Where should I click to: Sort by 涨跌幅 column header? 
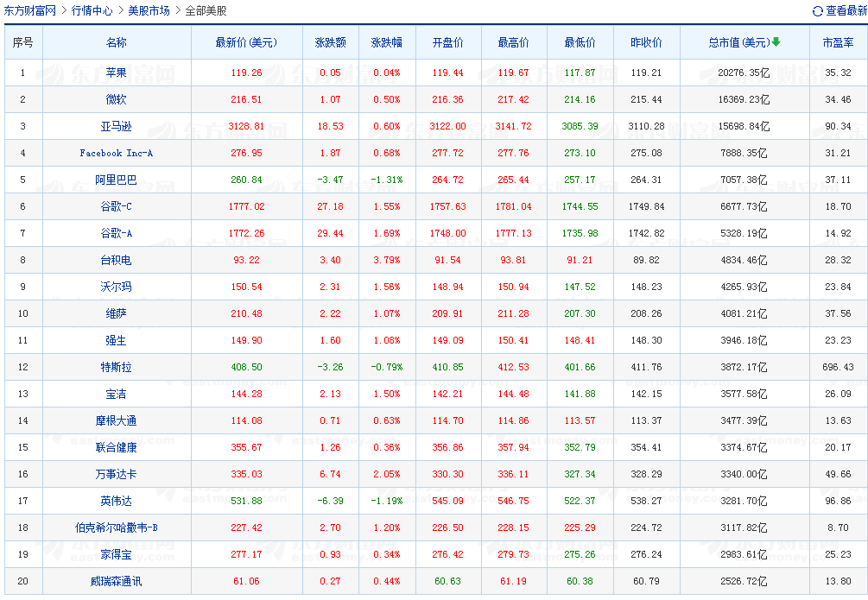tap(386, 42)
